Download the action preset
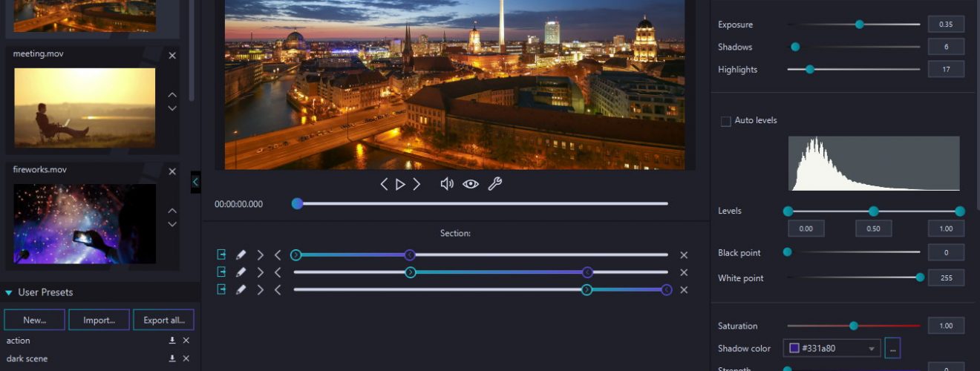 pyautogui.click(x=172, y=341)
